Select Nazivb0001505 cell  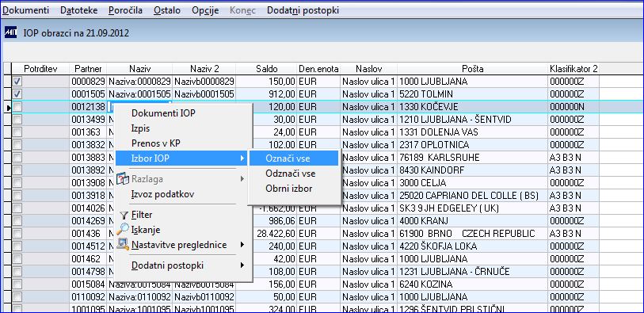point(204,94)
